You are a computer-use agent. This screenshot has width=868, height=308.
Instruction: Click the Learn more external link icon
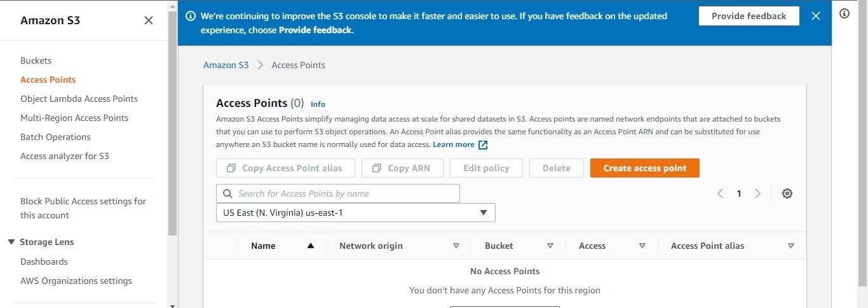(483, 145)
